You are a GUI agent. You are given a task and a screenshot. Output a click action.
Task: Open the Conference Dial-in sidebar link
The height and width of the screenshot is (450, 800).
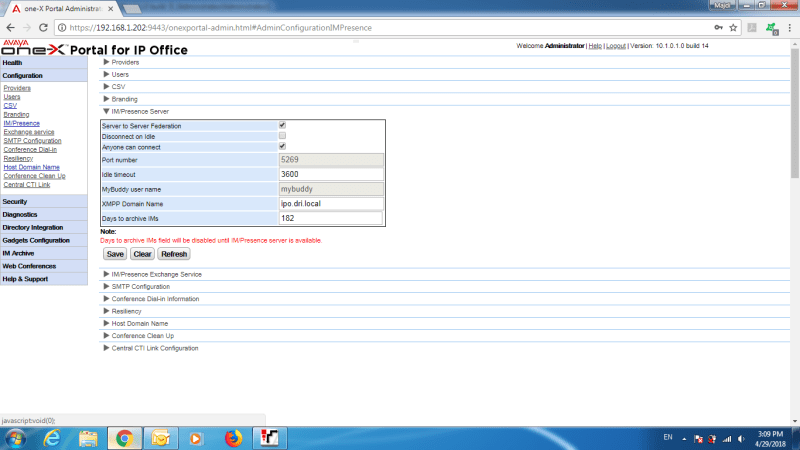coord(30,149)
